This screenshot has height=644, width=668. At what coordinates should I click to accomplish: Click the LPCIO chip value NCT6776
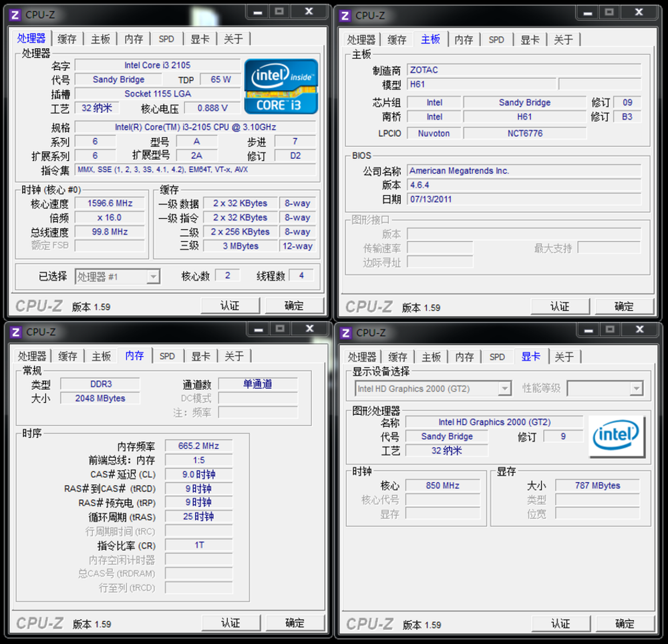tap(525, 134)
